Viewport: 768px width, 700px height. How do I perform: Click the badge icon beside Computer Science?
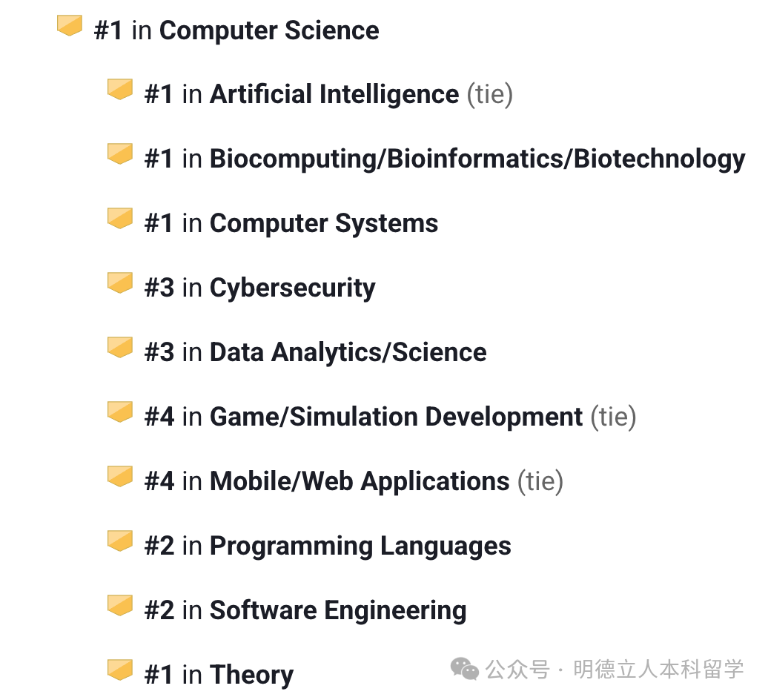pos(70,26)
